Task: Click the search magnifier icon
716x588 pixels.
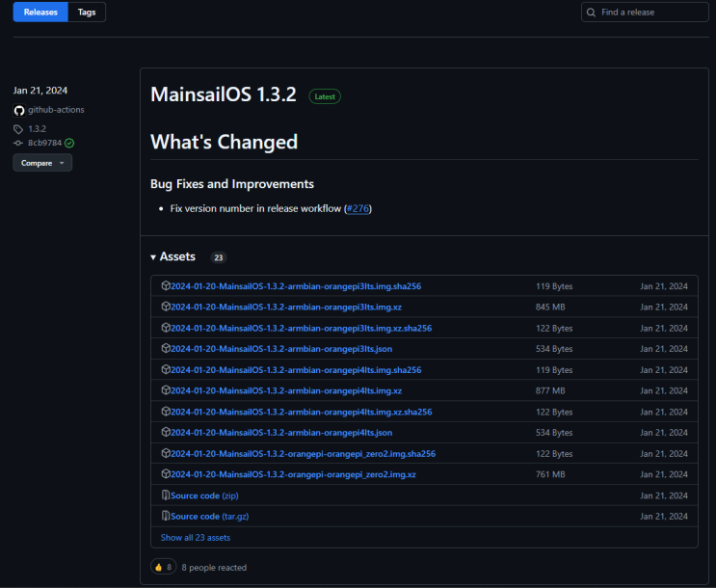Action: (x=591, y=13)
